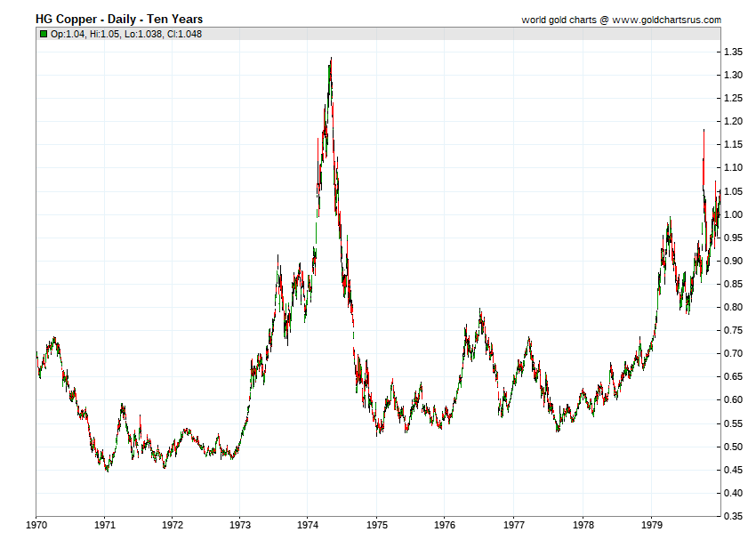
Task: Click the 1976 x-axis label
Action: tap(445, 526)
